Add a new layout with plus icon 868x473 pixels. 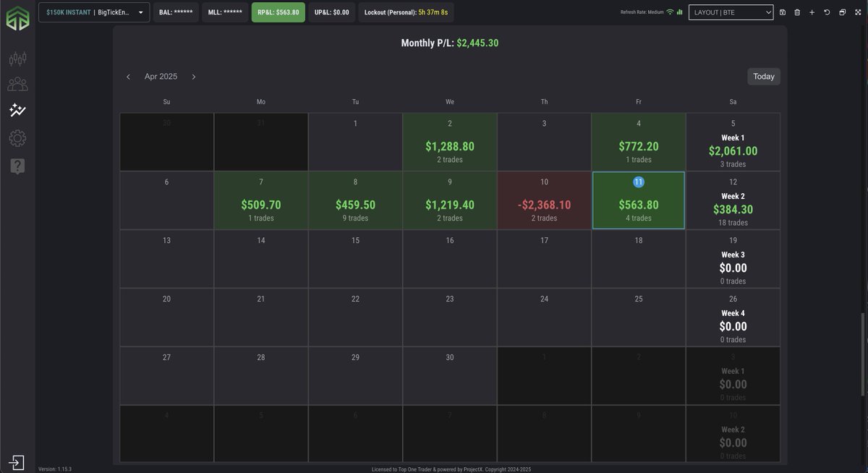812,12
